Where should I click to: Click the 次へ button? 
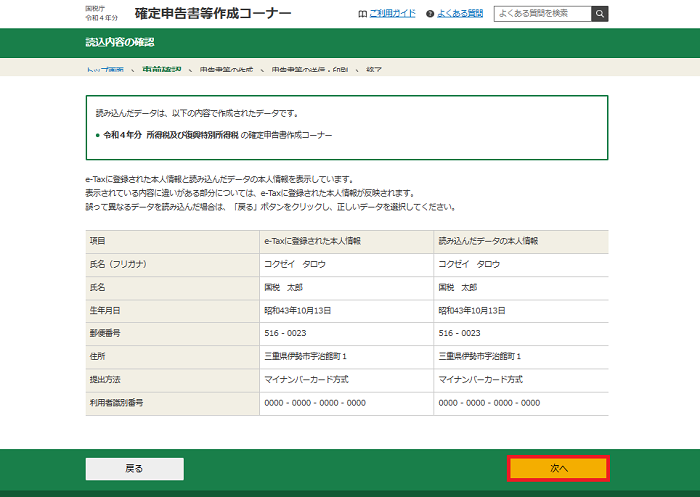coord(558,468)
